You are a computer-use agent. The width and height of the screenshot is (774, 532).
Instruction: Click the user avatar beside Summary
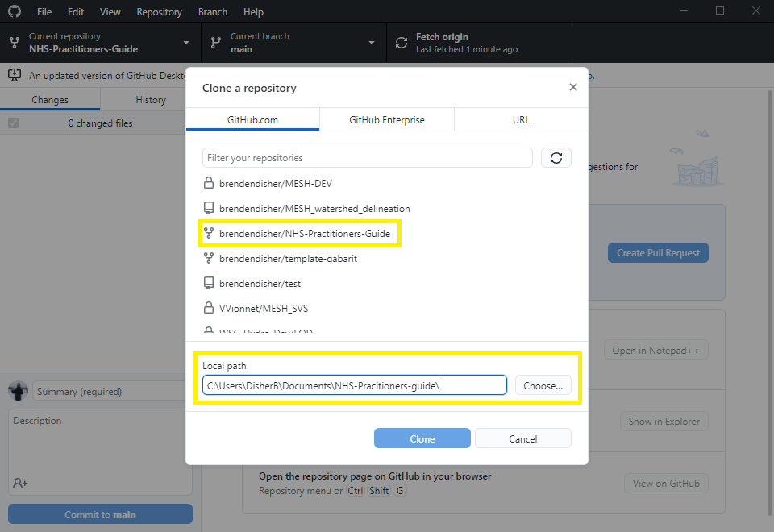click(x=19, y=391)
